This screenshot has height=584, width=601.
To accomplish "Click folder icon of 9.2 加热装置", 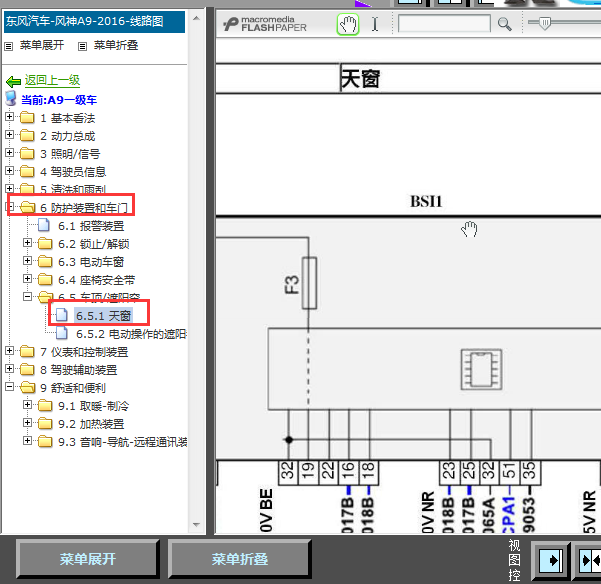I will [45, 423].
